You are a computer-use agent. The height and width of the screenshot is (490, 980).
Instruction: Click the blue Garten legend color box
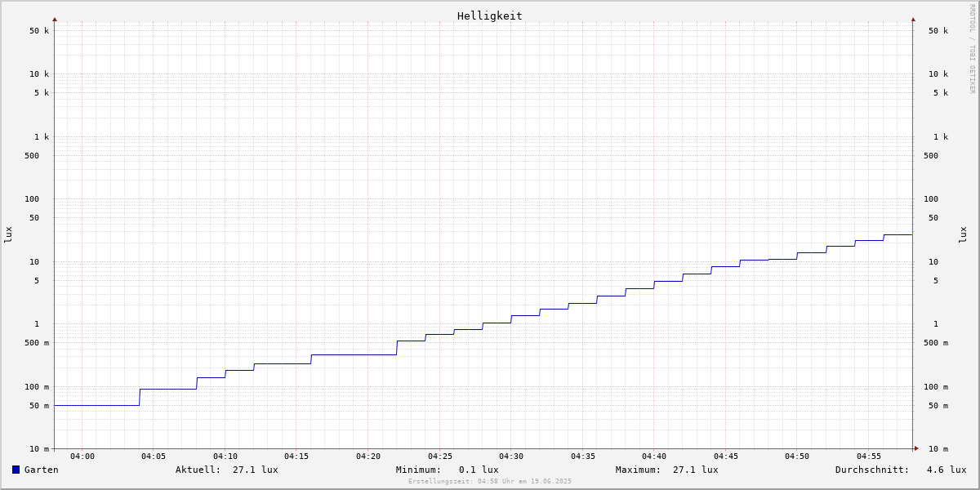16,470
